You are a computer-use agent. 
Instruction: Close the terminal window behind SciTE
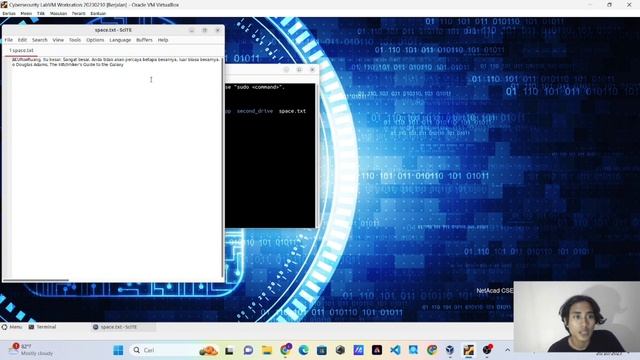[x=312, y=70]
